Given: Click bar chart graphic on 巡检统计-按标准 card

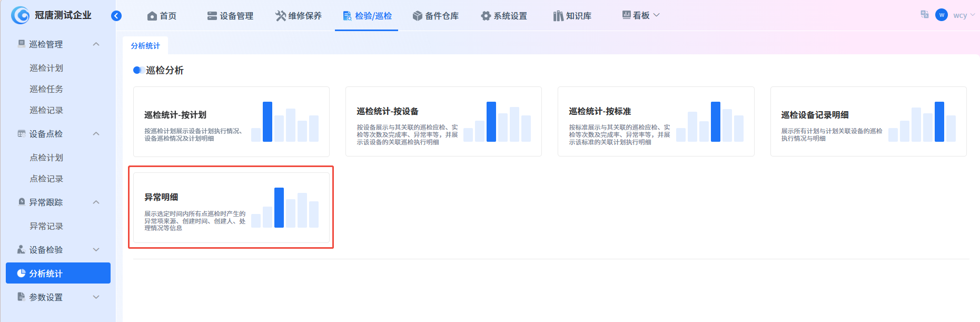Looking at the screenshot, I should [710, 122].
